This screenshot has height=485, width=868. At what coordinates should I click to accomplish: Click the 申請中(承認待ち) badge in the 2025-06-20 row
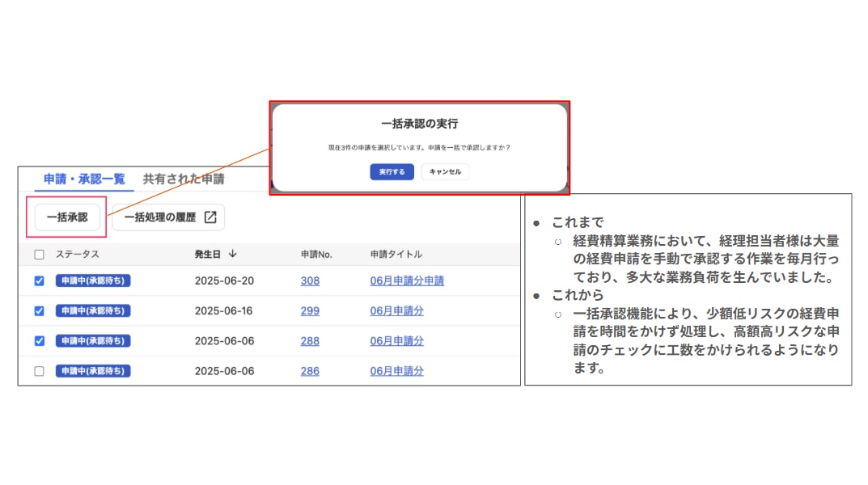coord(93,281)
